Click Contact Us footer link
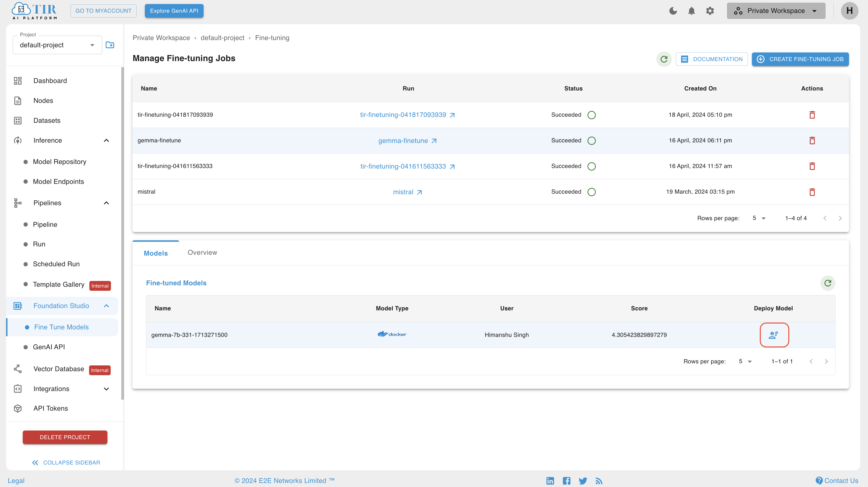The image size is (868, 487). click(x=837, y=481)
